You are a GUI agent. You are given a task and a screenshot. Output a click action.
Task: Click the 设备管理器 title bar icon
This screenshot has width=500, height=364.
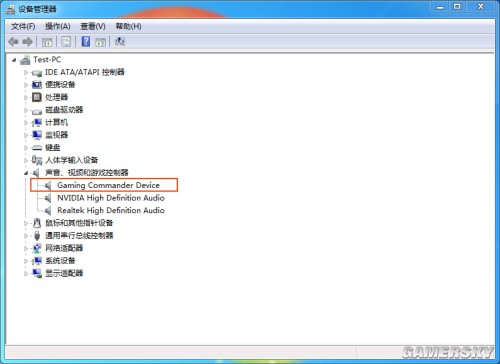10,9
